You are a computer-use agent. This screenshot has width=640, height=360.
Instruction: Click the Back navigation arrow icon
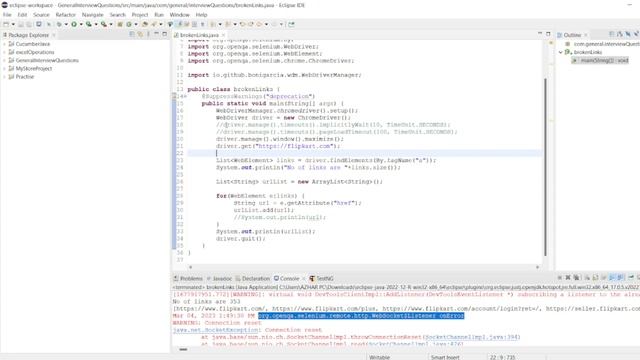pos(259,24)
